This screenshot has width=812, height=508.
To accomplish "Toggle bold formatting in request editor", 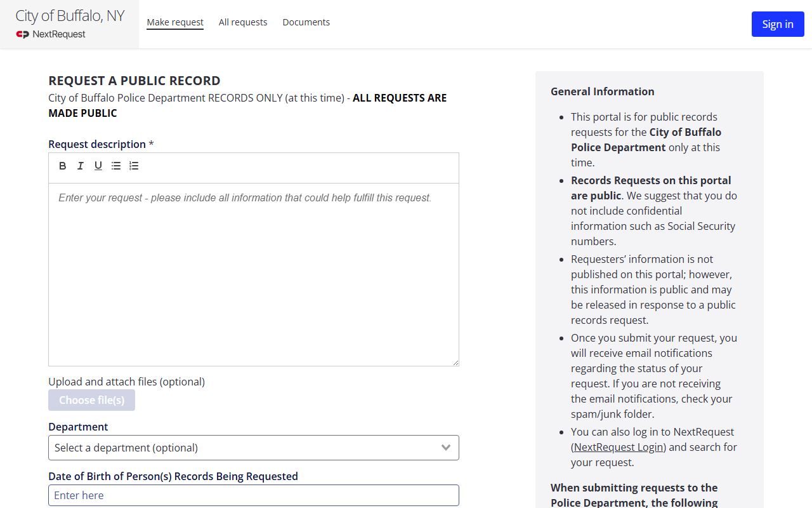I will (x=63, y=166).
